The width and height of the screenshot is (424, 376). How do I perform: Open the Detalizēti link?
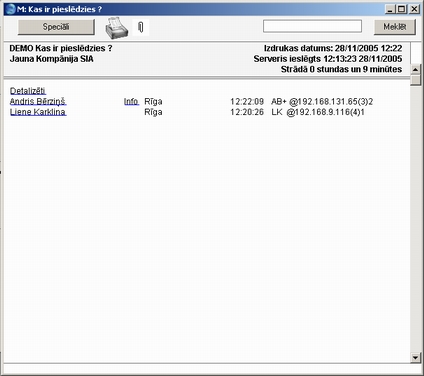click(x=28, y=91)
